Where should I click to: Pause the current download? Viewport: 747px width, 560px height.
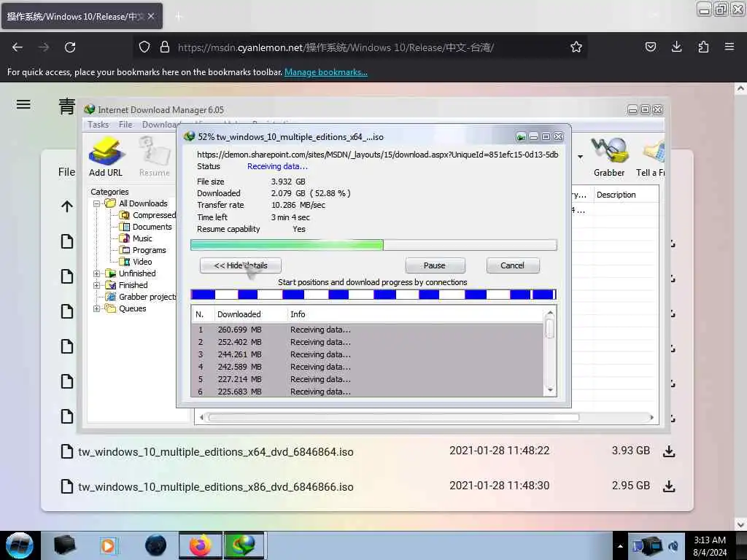pyautogui.click(x=435, y=265)
